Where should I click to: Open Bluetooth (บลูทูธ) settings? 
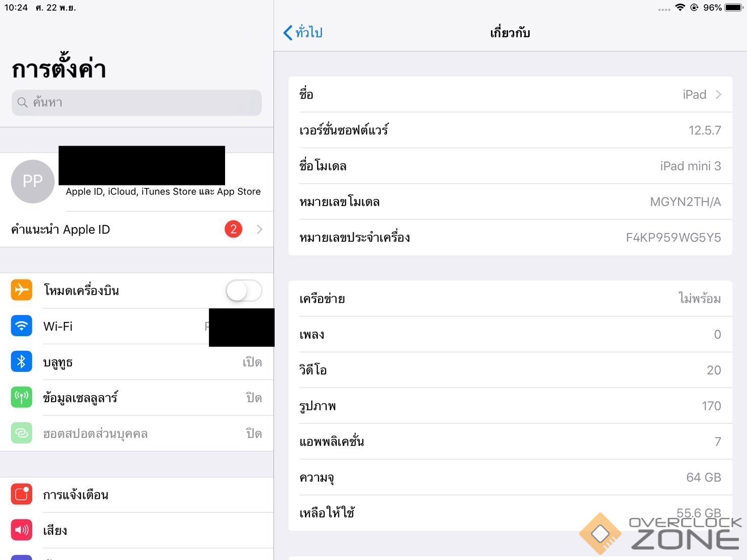(137, 362)
